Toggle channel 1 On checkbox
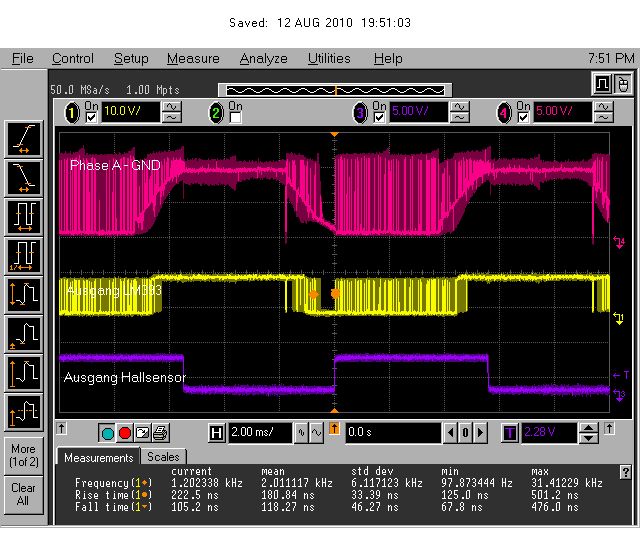Screen dimensions: 640x544 point(91,118)
